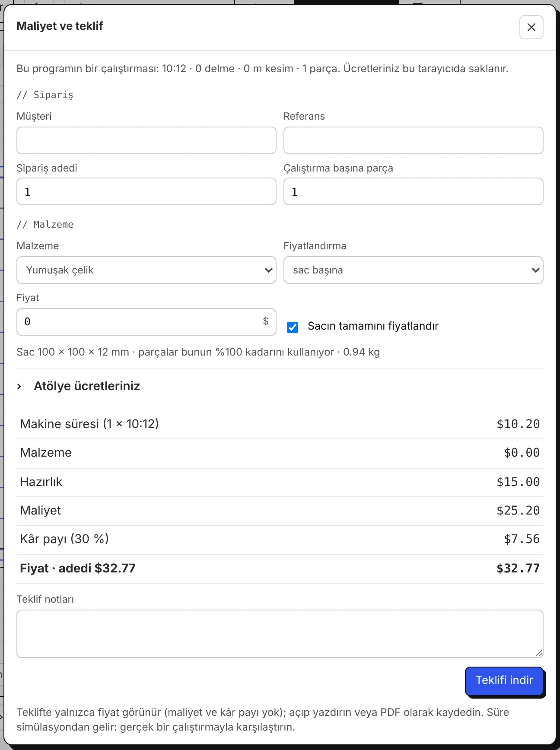Open the Malzeme dropdown showing Yumuşak çelik
Viewport: 560px width, 750px height.
[x=146, y=270]
